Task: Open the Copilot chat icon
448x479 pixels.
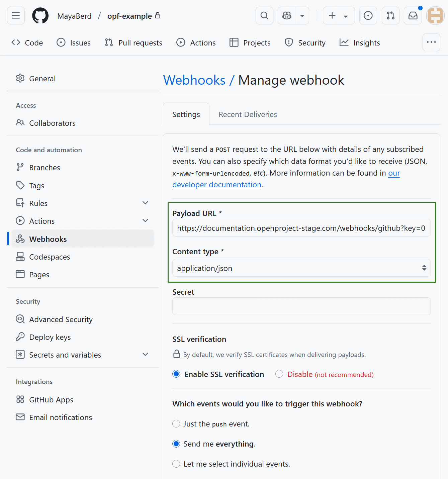Action: click(x=287, y=15)
